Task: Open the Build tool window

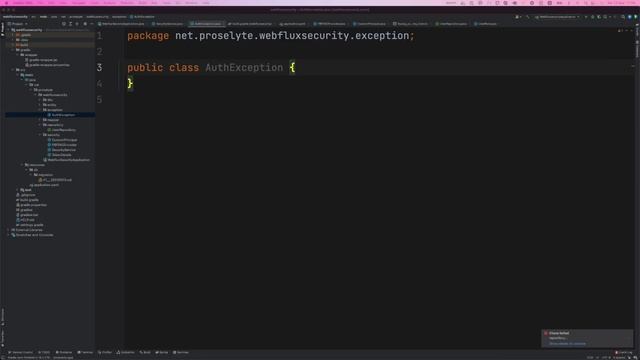Action: coord(145,352)
